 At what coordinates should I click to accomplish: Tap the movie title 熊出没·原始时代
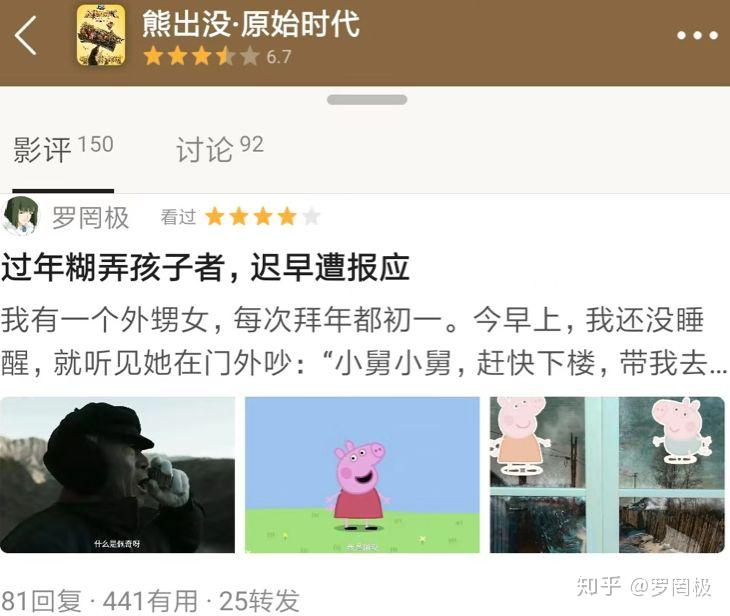pos(251,24)
